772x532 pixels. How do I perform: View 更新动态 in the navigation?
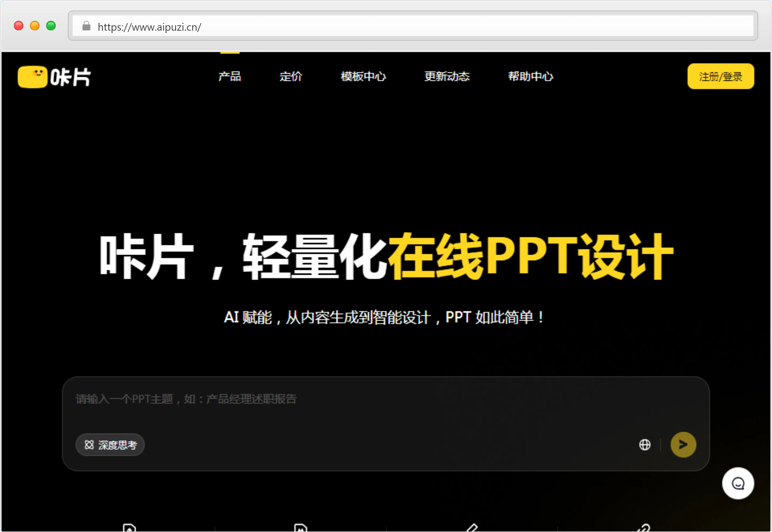click(x=447, y=76)
